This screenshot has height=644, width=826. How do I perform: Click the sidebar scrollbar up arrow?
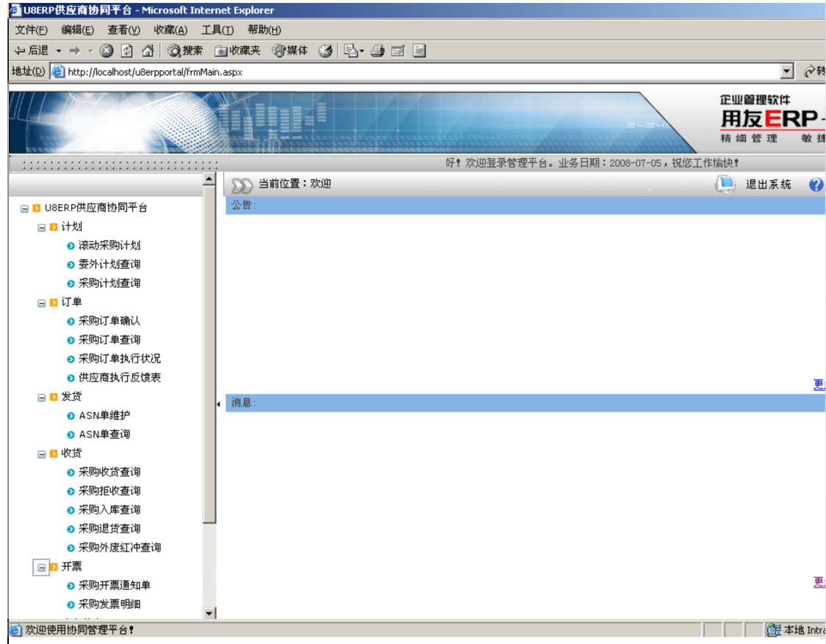point(209,179)
